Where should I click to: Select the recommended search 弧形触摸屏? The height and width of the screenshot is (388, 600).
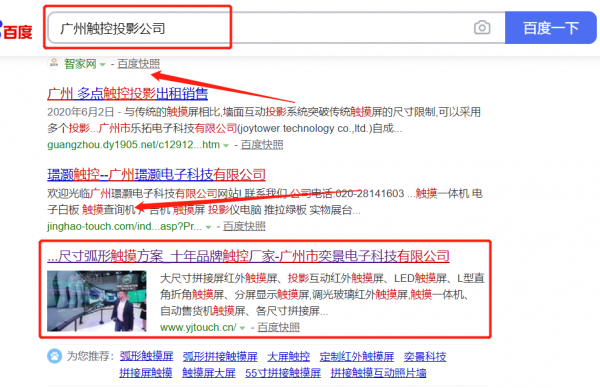click(146, 356)
